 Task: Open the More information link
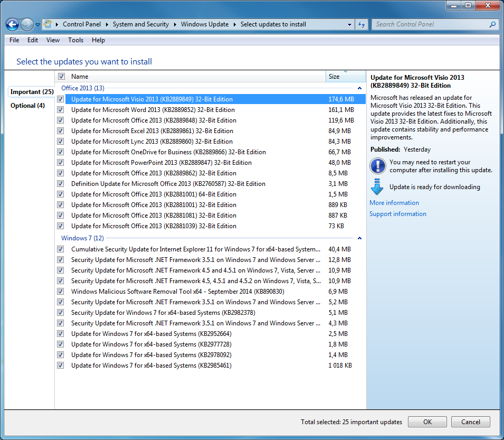(394, 203)
